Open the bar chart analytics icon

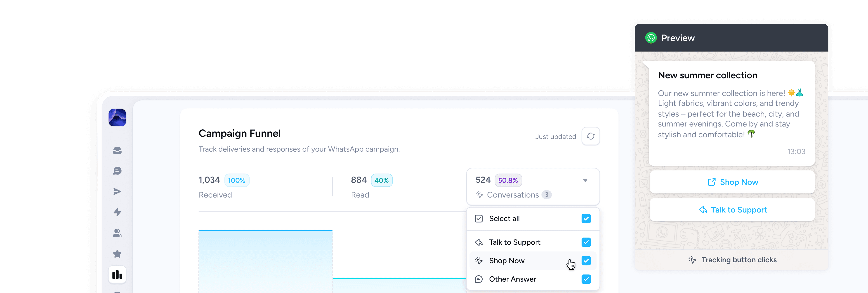(x=117, y=275)
